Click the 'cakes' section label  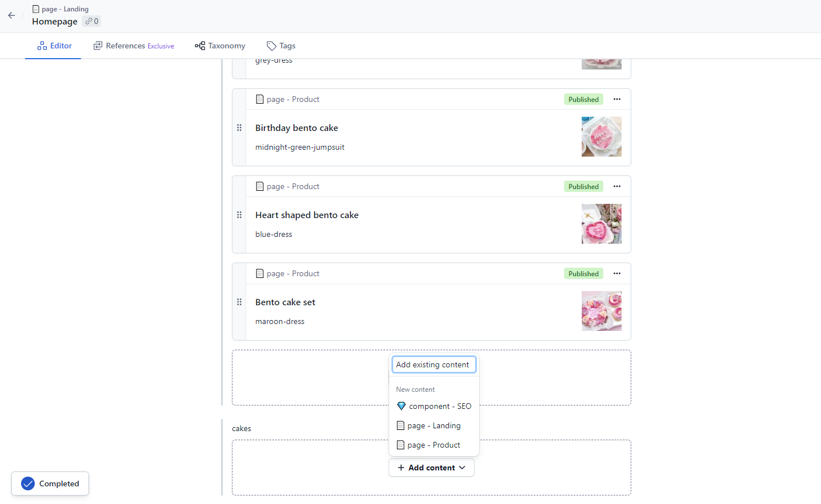point(242,428)
